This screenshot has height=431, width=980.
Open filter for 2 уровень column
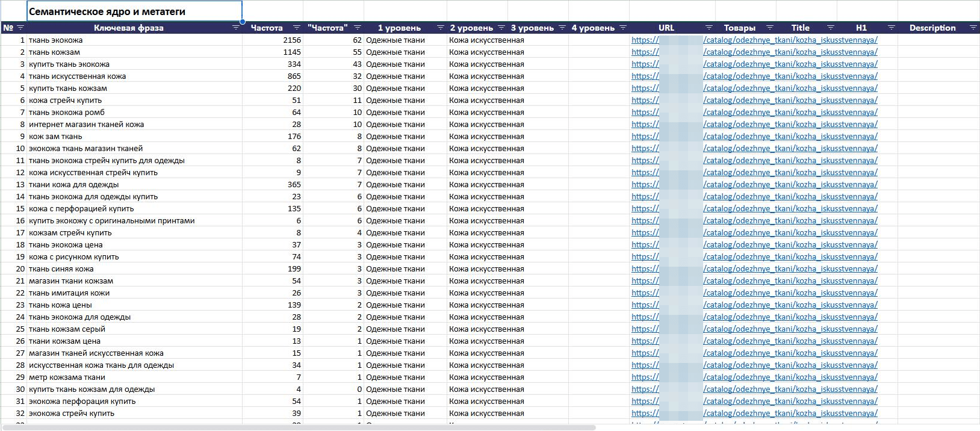501,28
